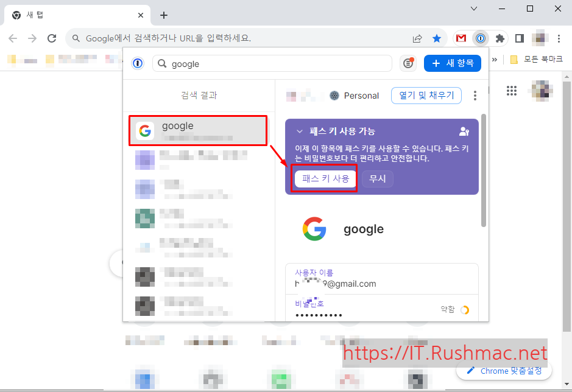Viewport: 572px width, 392px height.
Task: Collapse the 패스 키 사용 가능 banner chevron
Action: point(299,131)
